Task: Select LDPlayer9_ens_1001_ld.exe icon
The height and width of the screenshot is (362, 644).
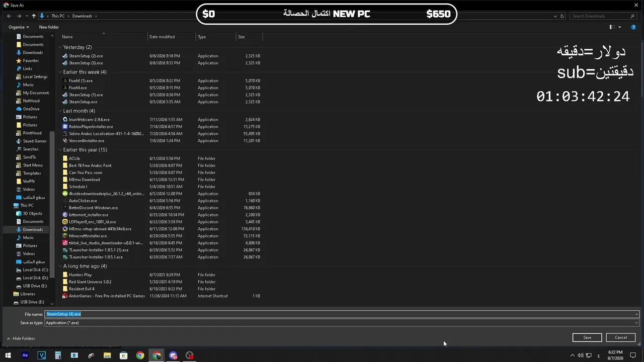Action: pyautogui.click(x=65, y=222)
